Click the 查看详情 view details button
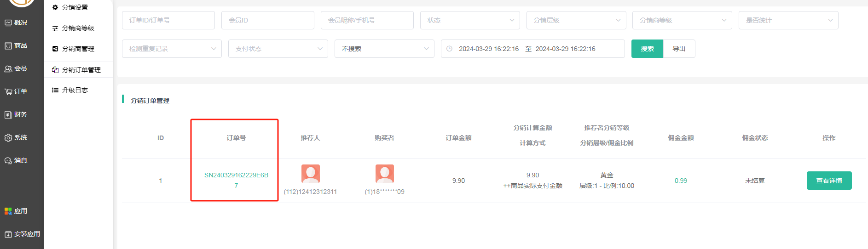 pos(828,181)
